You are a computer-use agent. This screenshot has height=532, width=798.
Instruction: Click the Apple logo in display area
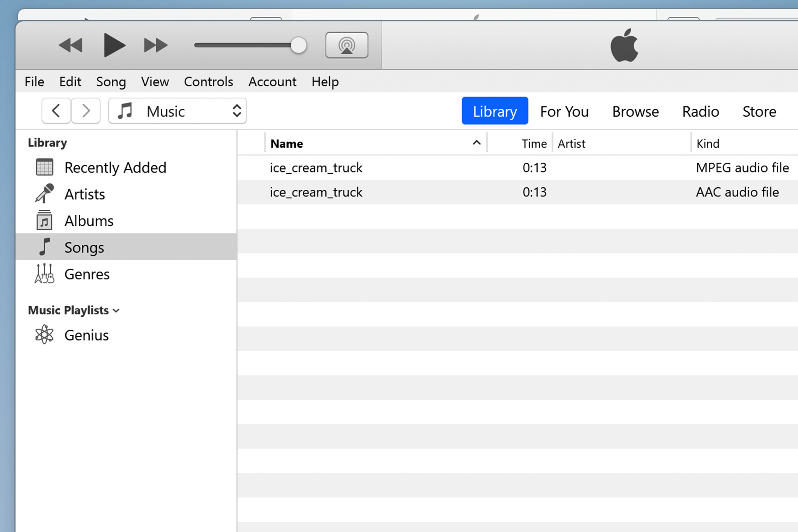[x=624, y=45]
